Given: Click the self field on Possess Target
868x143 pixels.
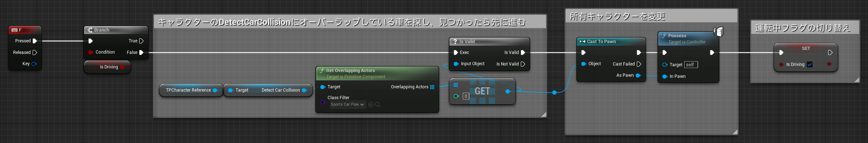Looking at the screenshot, I should coord(691,65).
